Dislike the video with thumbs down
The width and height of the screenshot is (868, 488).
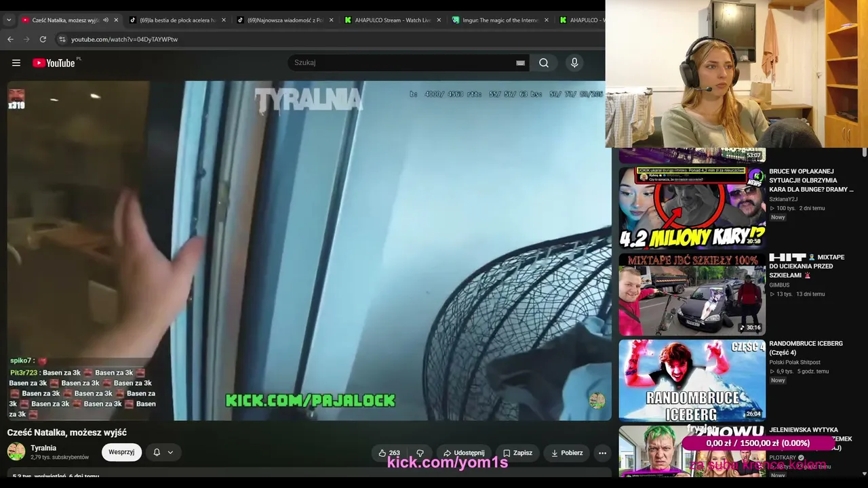pos(420,453)
